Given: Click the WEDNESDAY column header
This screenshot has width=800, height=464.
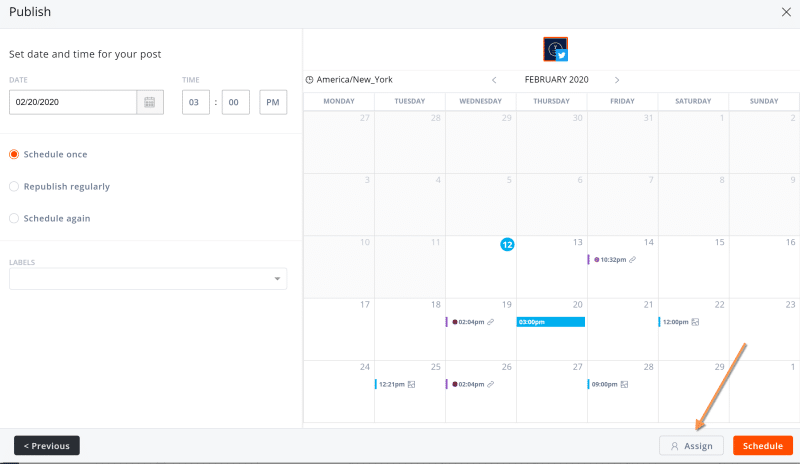Looking at the screenshot, I should point(480,101).
